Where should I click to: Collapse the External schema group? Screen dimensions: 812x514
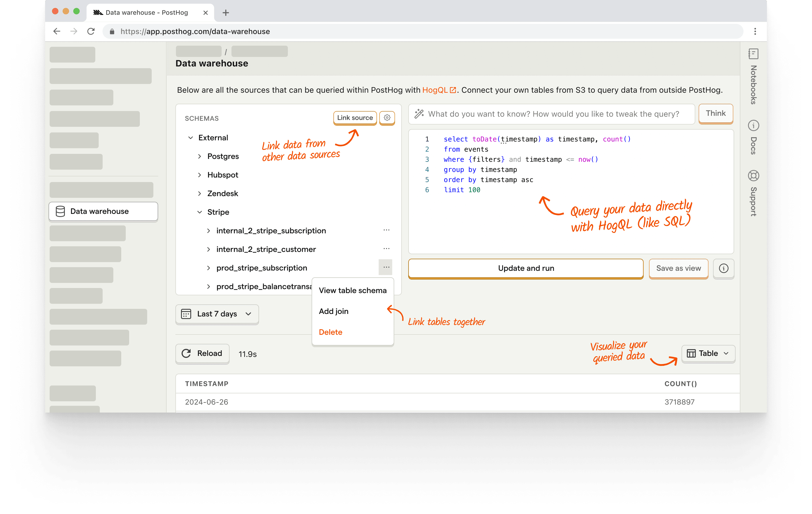point(191,138)
